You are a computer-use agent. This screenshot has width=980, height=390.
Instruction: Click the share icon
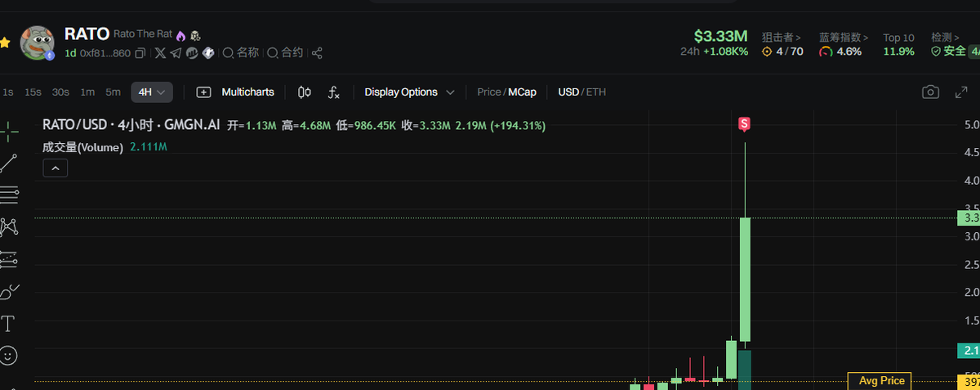click(x=317, y=53)
